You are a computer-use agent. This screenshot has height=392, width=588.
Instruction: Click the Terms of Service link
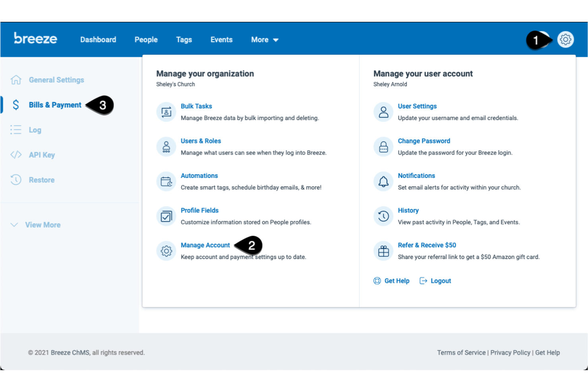click(461, 352)
